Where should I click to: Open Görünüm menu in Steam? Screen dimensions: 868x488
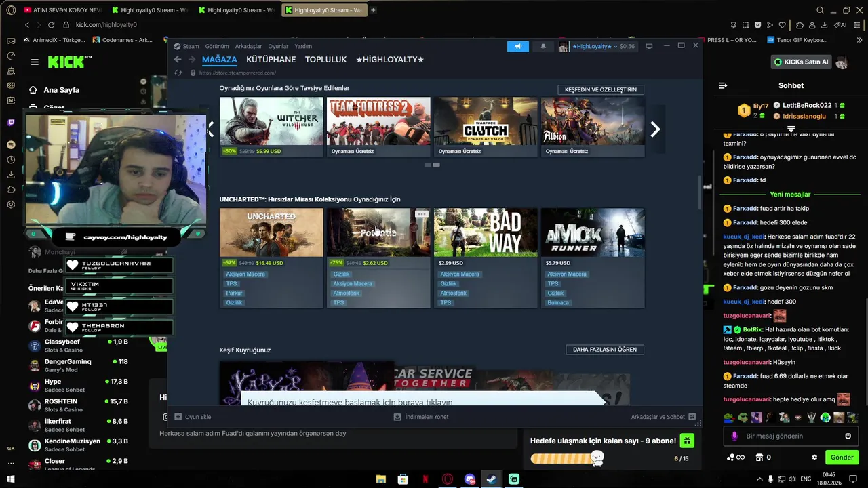[x=217, y=47]
